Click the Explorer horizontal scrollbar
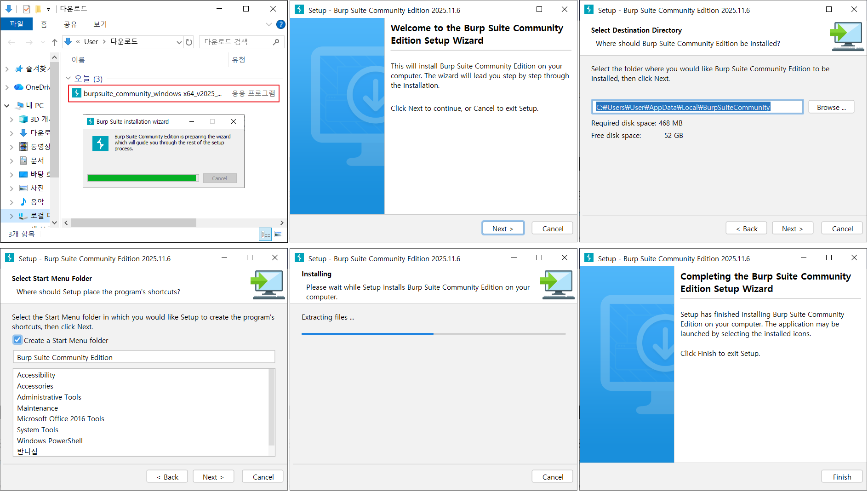The width and height of the screenshot is (868, 492). 134,223
